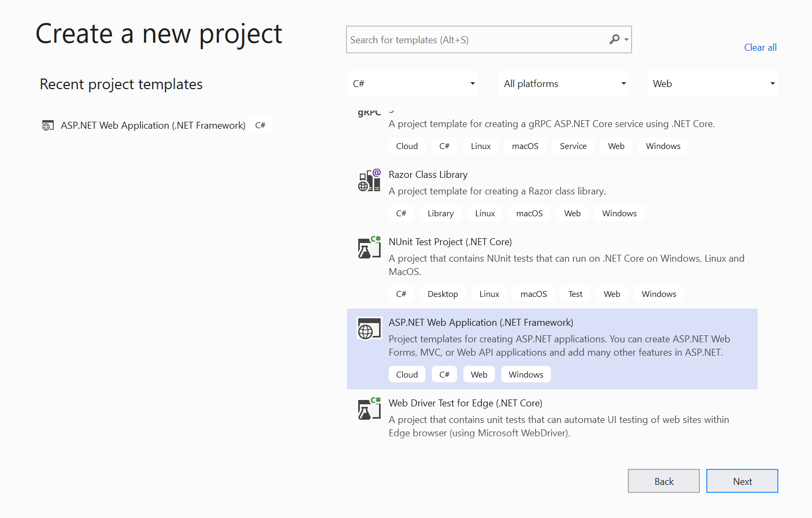Click the Back button
Screen dimensions: 812x518
pos(664,481)
